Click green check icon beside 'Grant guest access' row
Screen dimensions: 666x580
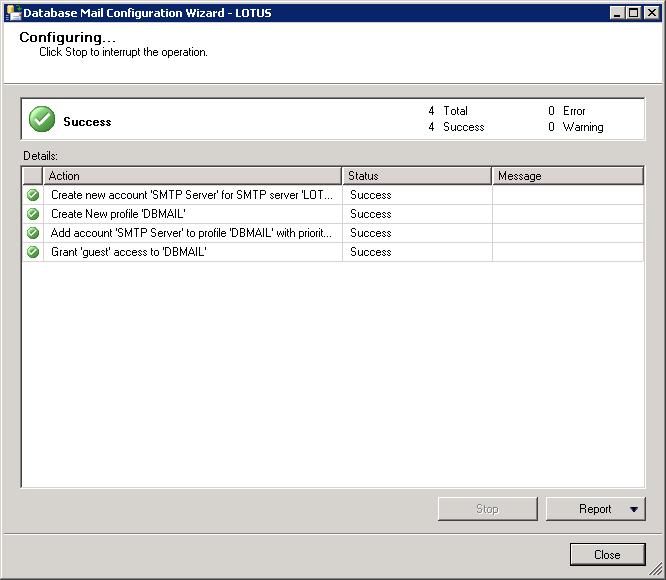[33, 252]
